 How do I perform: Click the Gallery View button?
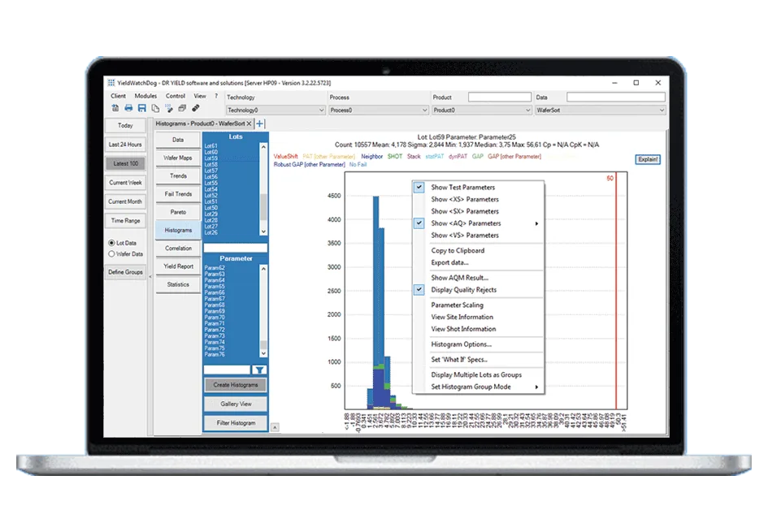click(236, 404)
